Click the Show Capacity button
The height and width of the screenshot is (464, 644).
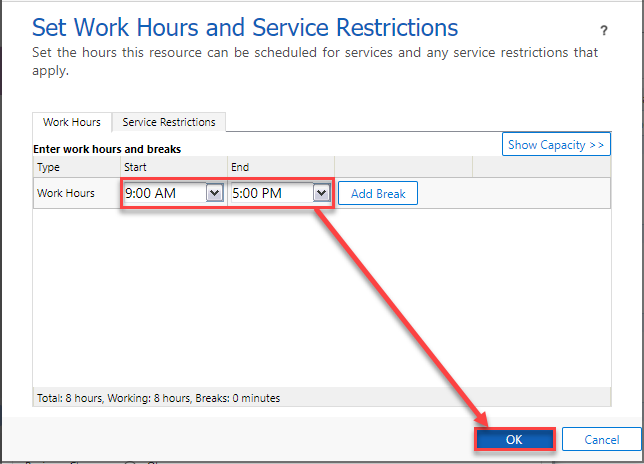556,145
